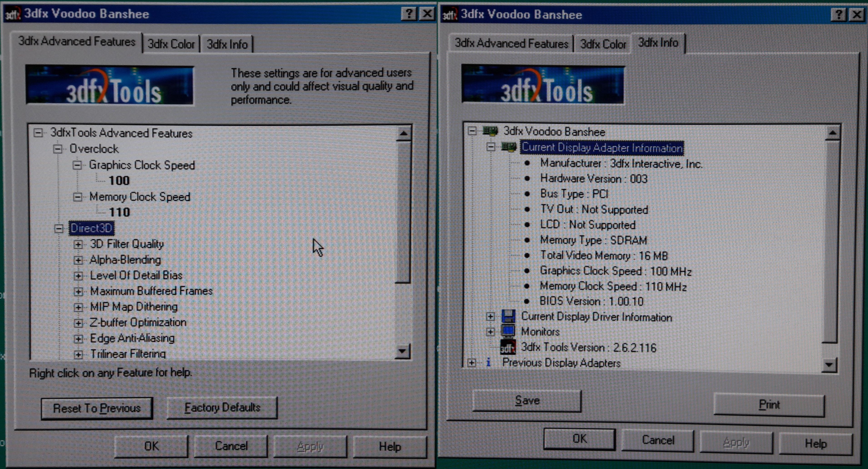The width and height of the screenshot is (868, 469).
Task: Click scroll down arrow in Info tree
Action: [x=829, y=365]
